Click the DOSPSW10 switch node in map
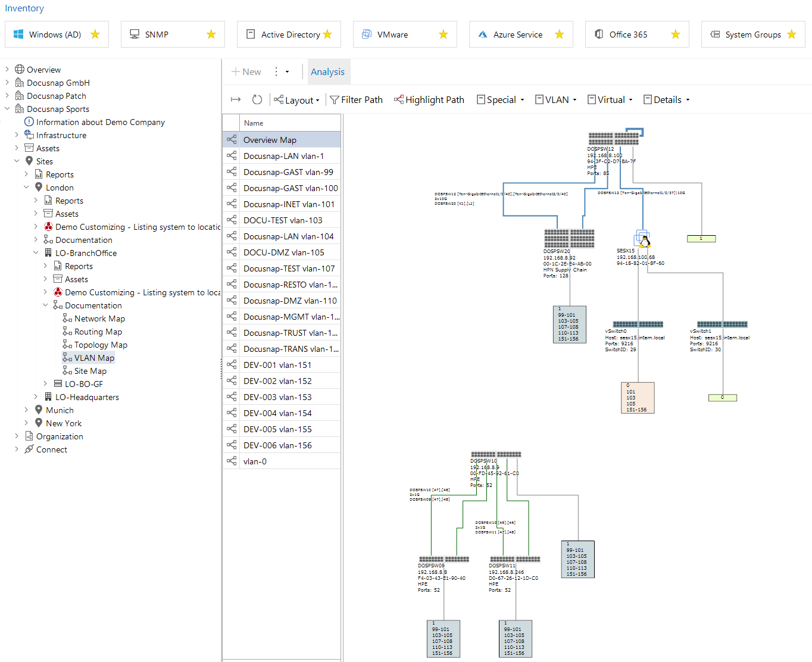Viewport: 812px width, 662px height. pos(496,454)
